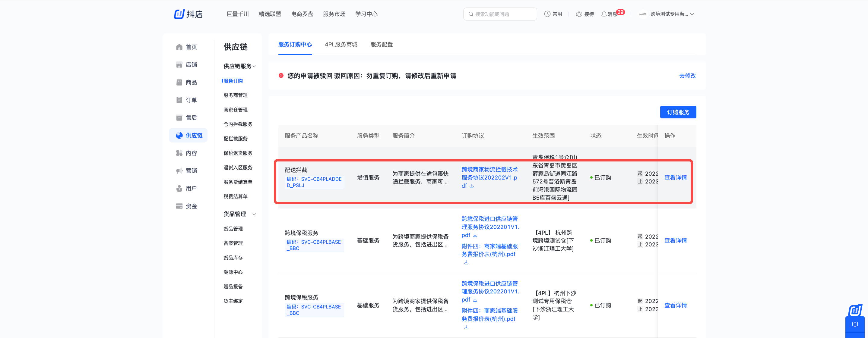Select 服务商管理 in the side menu
Screen dimensions: 868x338
click(x=235, y=95)
